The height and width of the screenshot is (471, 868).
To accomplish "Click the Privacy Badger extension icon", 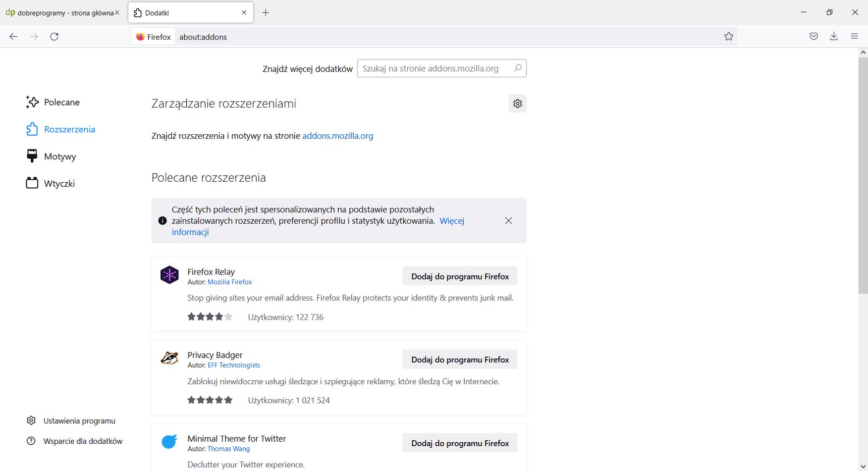I will point(170,358).
